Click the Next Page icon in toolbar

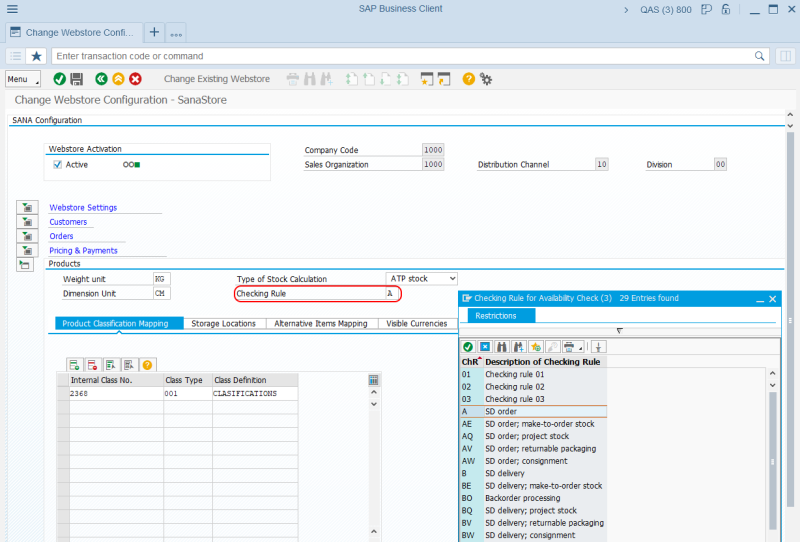[x=386, y=79]
